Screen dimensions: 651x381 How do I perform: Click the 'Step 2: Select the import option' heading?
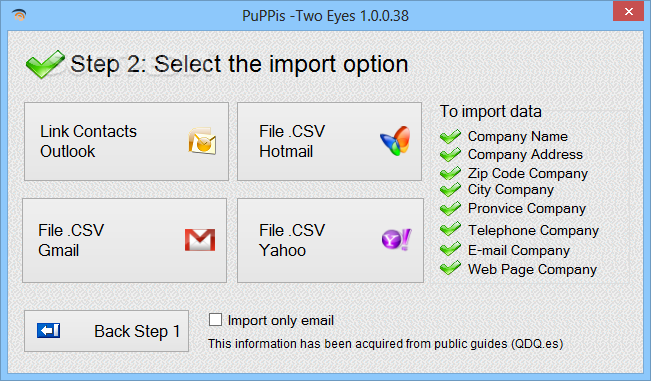[239, 65]
